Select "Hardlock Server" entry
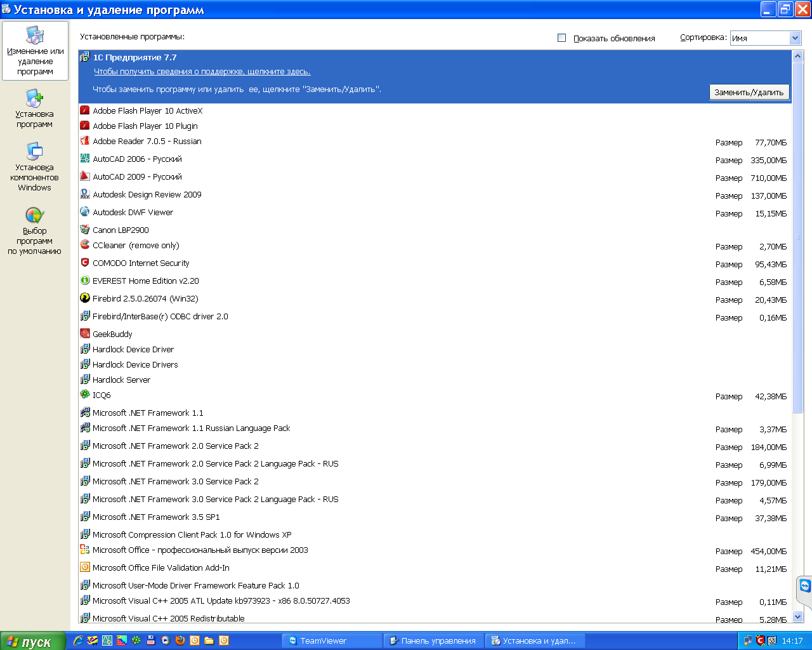 tap(435, 380)
